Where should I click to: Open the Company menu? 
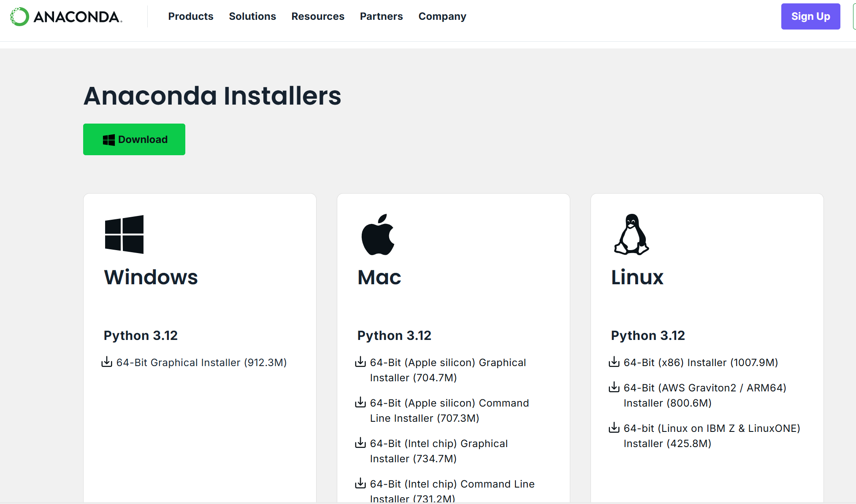(442, 16)
